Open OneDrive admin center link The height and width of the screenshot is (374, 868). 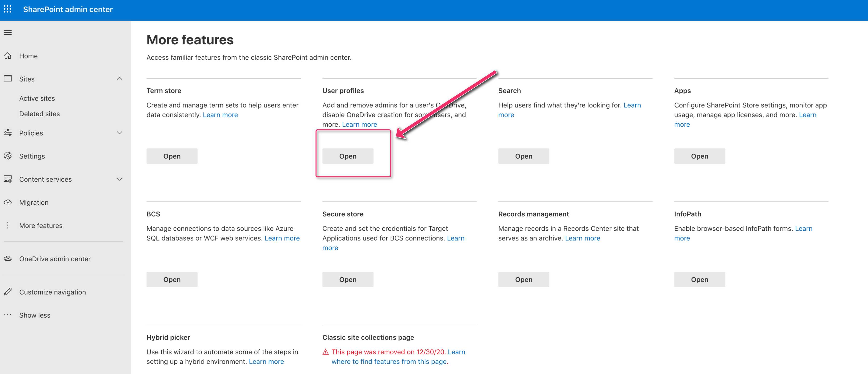pos(55,259)
